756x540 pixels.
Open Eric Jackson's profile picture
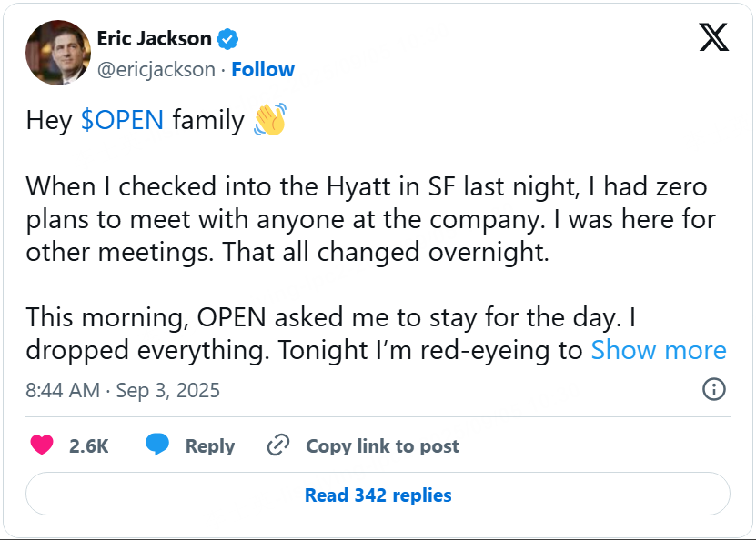58,53
